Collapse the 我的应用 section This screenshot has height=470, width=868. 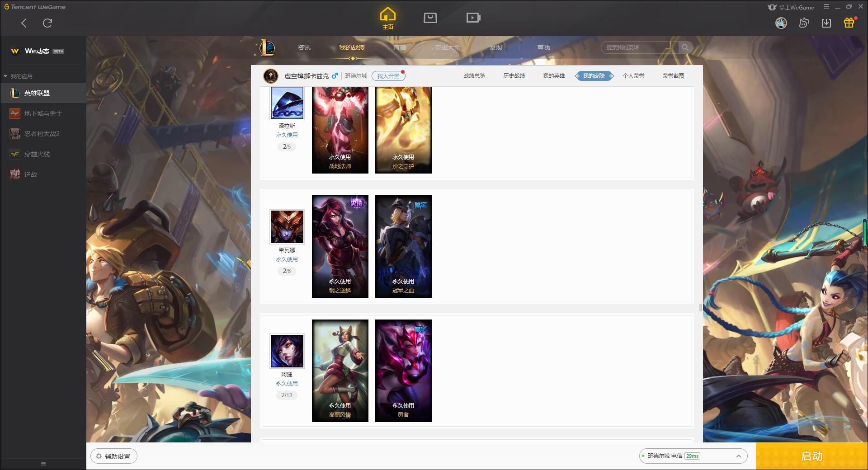(x=18, y=76)
